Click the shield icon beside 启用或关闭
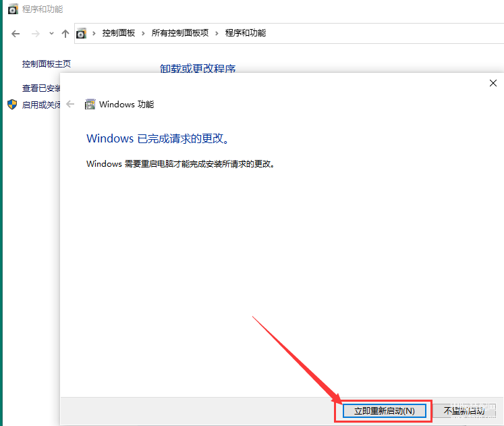 pyautogui.click(x=12, y=105)
